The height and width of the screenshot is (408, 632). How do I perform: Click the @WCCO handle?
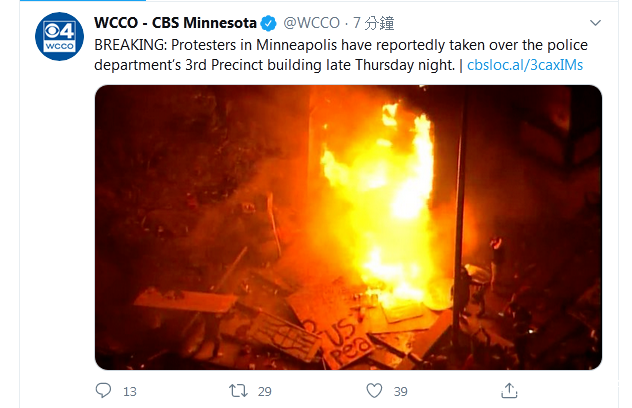[312, 23]
